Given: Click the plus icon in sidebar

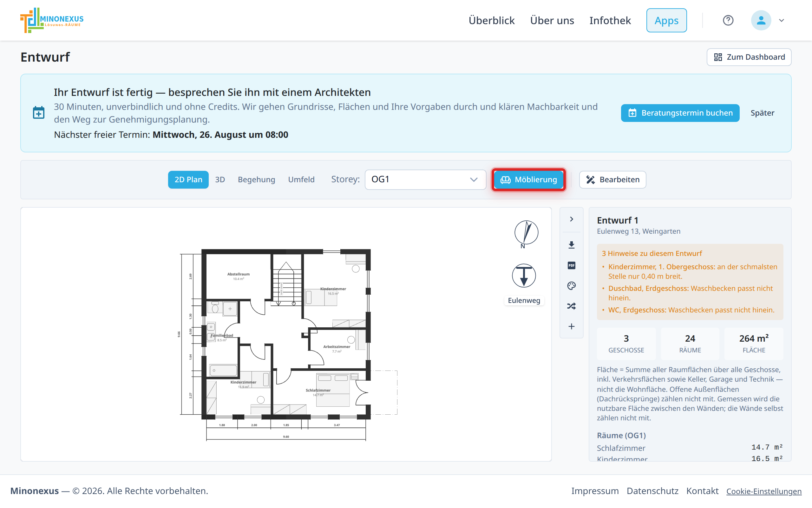Looking at the screenshot, I should pyautogui.click(x=572, y=326).
